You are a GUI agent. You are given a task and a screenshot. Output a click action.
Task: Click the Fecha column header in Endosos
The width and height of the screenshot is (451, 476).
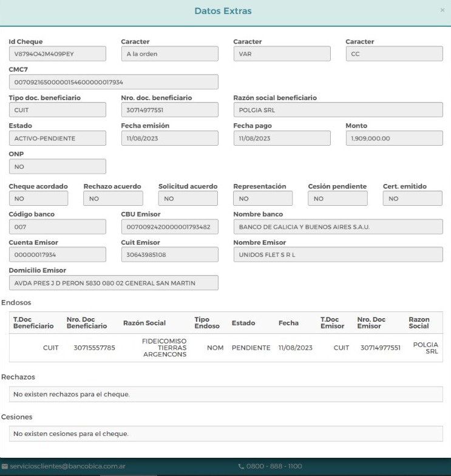[288, 323]
